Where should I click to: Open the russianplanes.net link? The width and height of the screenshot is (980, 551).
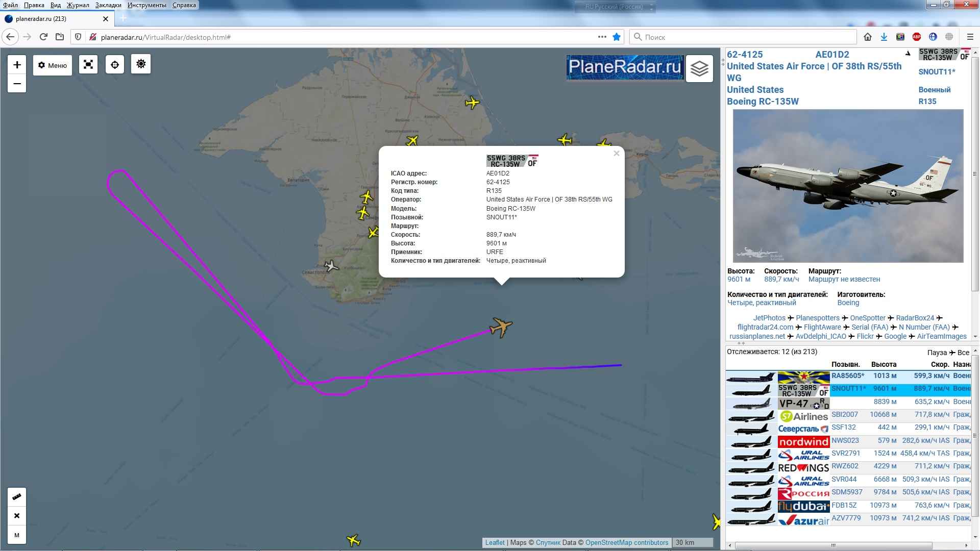pos(757,336)
